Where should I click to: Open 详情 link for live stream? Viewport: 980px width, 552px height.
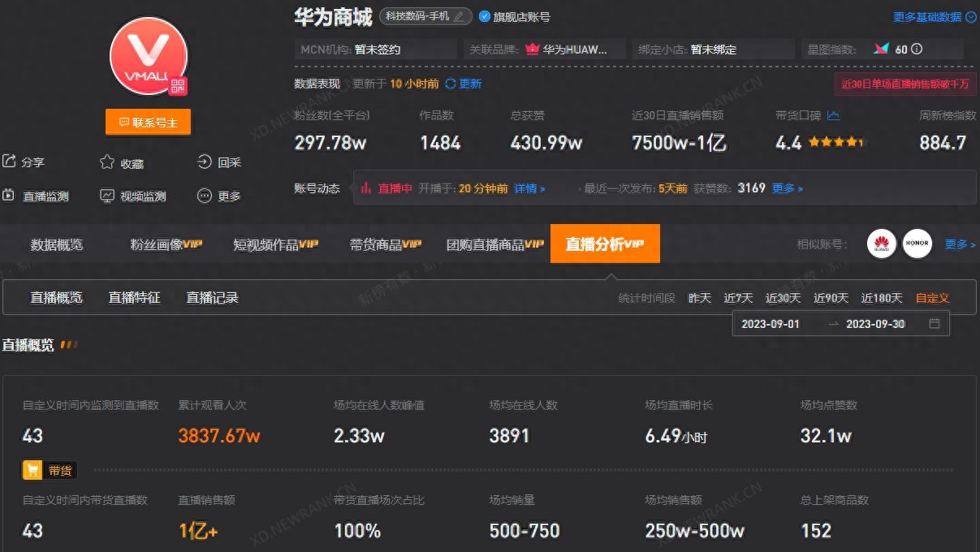tap(529, 188)
